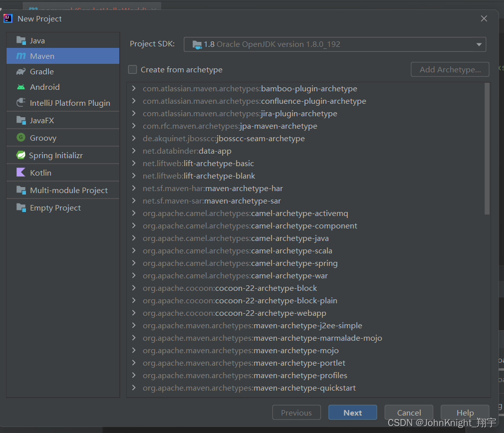This screenshot has width=504, height=433.
Task: Select camel-archetype-java row
Action: [x=305, y=238]
